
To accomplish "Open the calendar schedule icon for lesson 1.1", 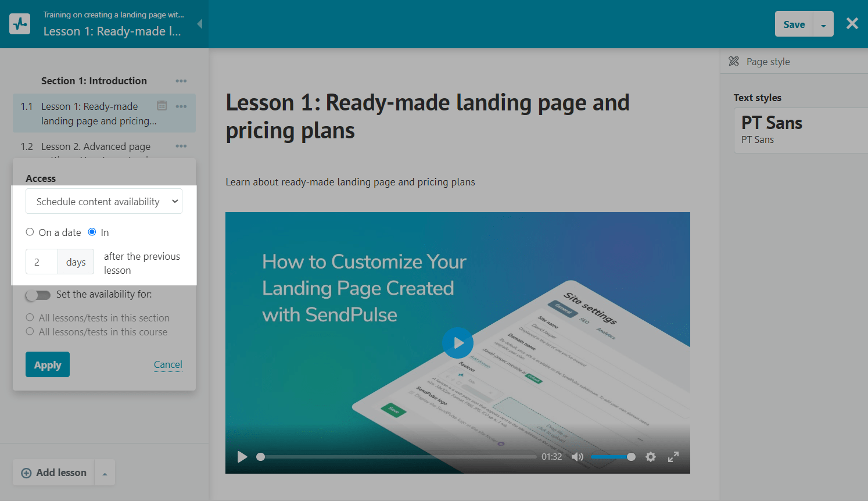I will click(x=162, y=106).
